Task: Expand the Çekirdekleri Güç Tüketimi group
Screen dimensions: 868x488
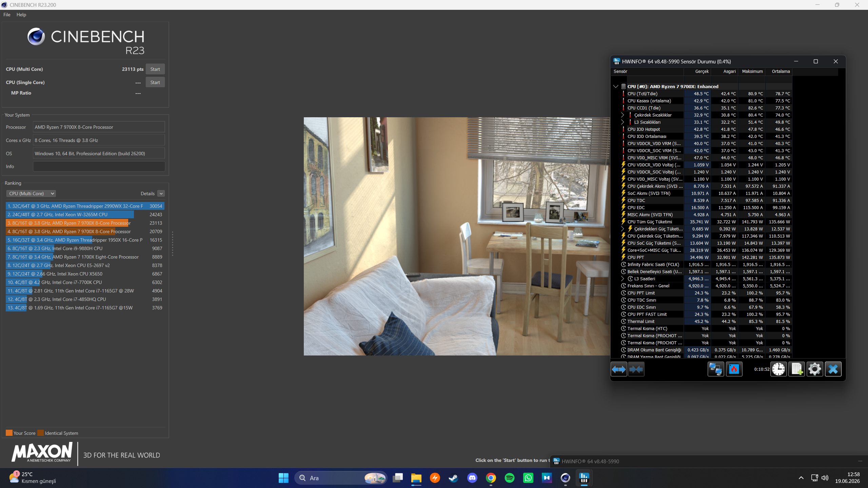Action: click(623, 229)
